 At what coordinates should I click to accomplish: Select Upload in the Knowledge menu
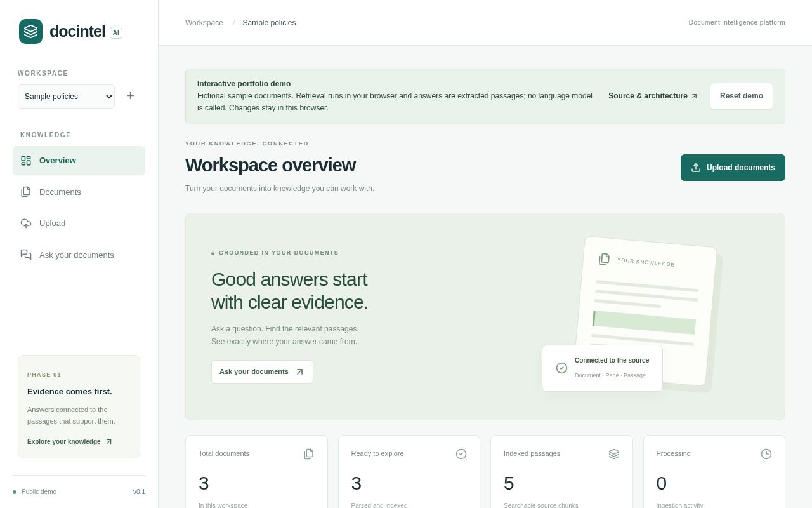tap(79, 224)
